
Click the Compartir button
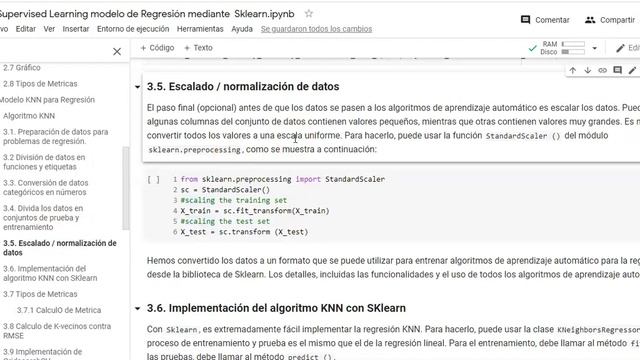point(610,20)
